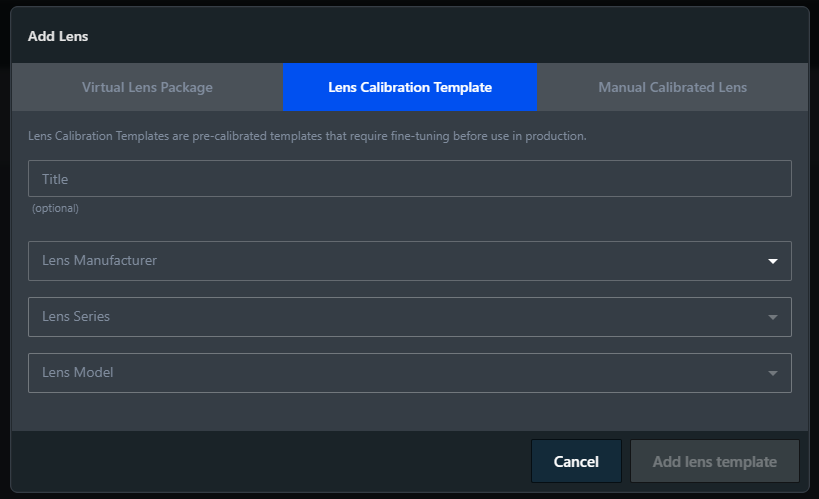Click the "Lens Manufacturer" placeholder text

pyautogui.click(x=99, y=261)
